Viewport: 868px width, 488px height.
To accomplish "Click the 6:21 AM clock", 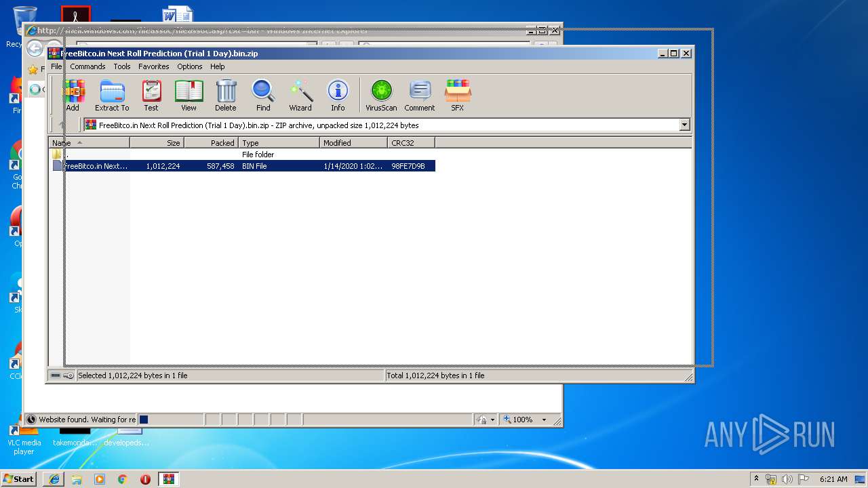I will (x=833, y=479).
